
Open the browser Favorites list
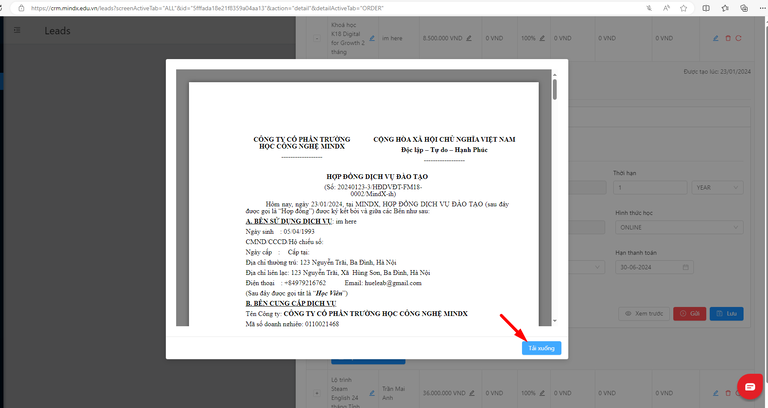(725, 8)
